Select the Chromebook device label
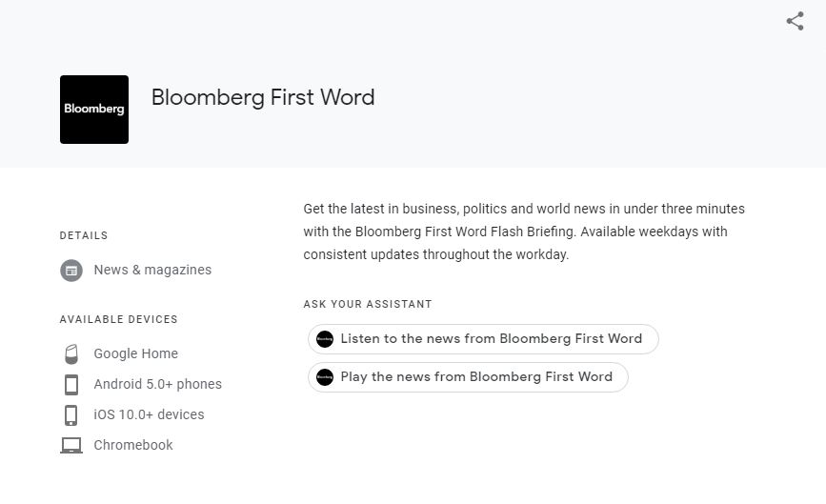This screenshot has width=826, height=504. click(133, 445)
